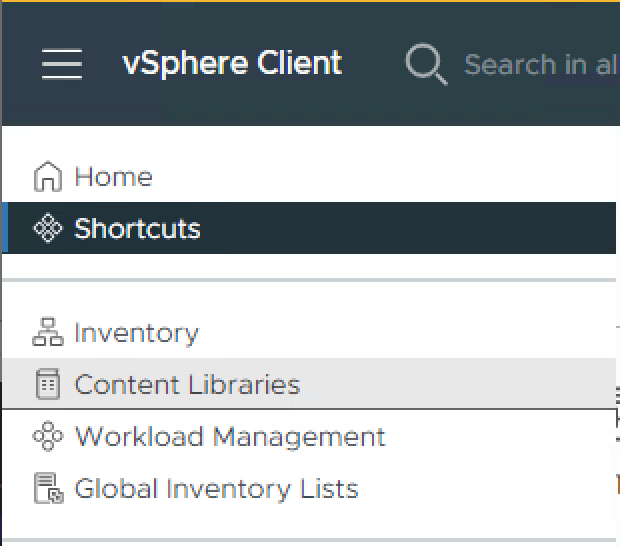Click empty space right of Content Libraries
This screenshot has width=620, height=546.
click(460, 385)
